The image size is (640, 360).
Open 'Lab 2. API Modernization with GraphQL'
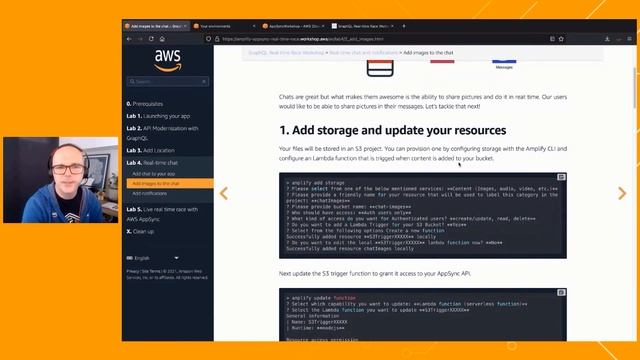tap(162, 133)
